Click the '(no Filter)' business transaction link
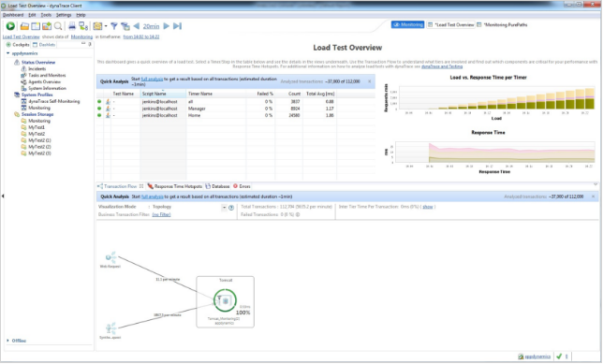Image resolution: width=603 pixels, height=364 pixels. pos(161,215)
